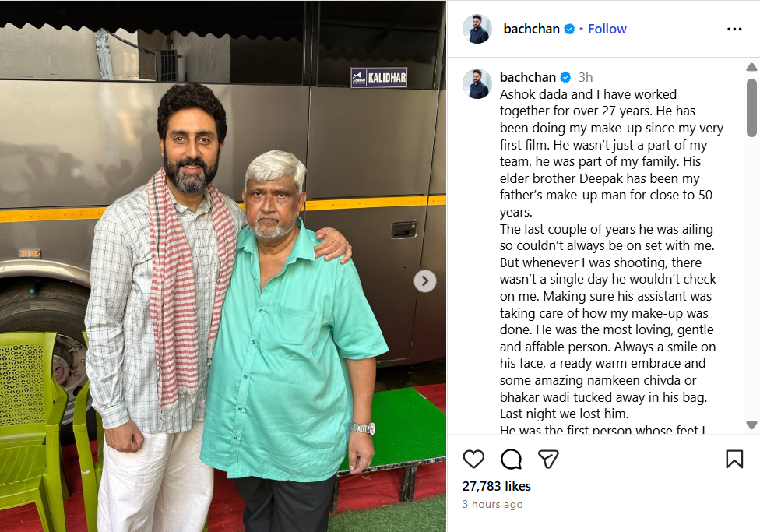
Task: Share the post via paper plane icon
Action: [x=548, y=459]
